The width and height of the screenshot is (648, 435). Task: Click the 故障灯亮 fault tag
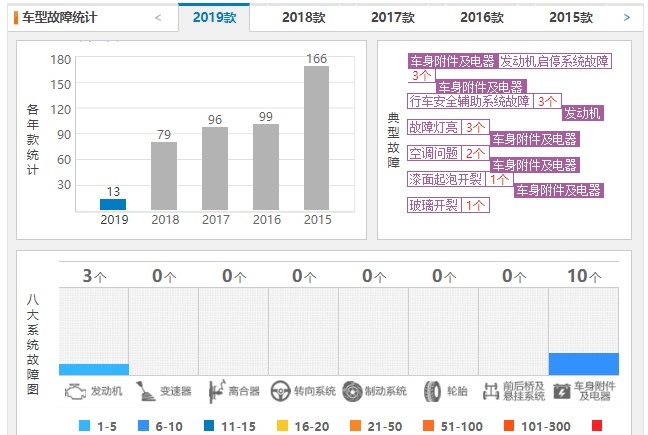(434, 127)
